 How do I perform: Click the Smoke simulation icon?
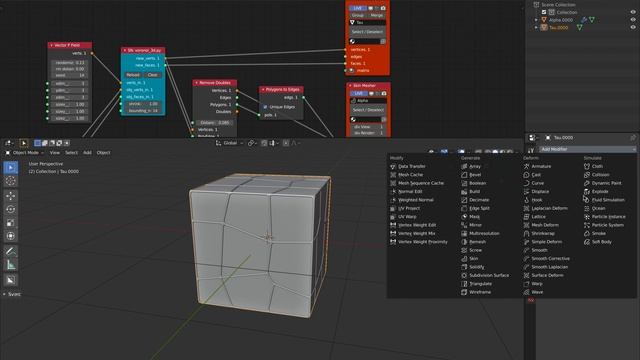(x=587, y=233)
